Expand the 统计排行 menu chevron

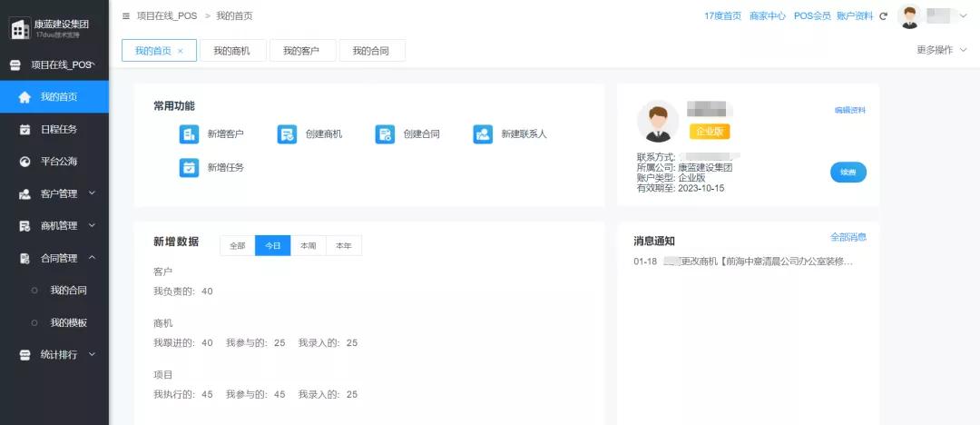coord(92,353)
